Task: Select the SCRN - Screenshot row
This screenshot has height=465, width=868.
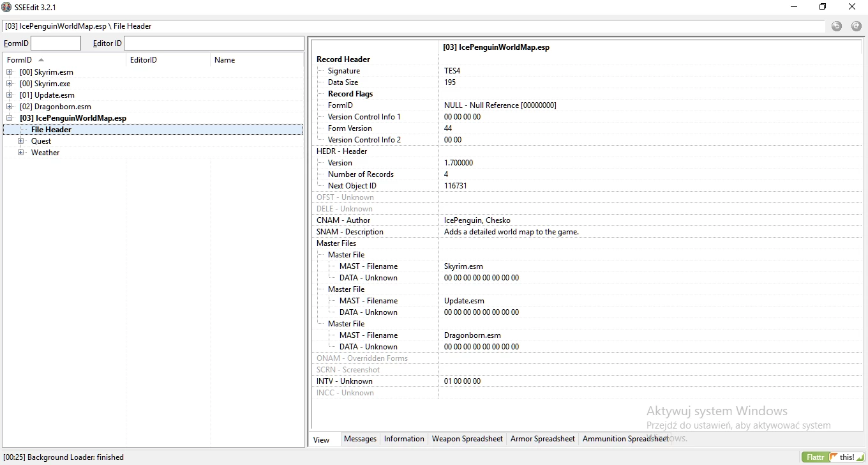Action: click(586, 370)
